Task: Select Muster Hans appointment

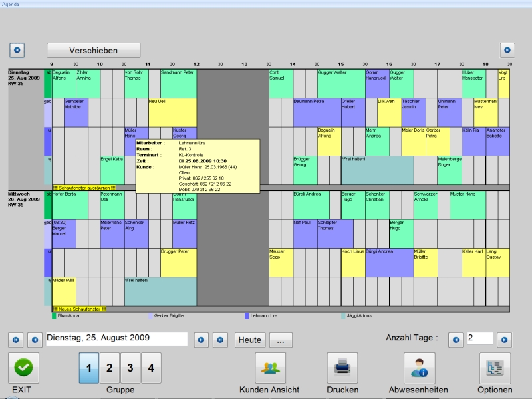Action: [467, 205]
